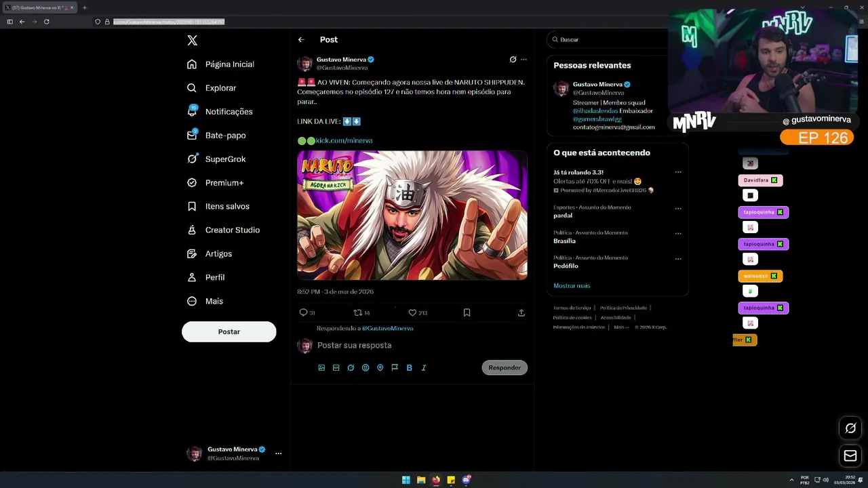This screenshot has height=488, width=868.
Task: Click the share icon on the post
Action: [x=521, y=312]
